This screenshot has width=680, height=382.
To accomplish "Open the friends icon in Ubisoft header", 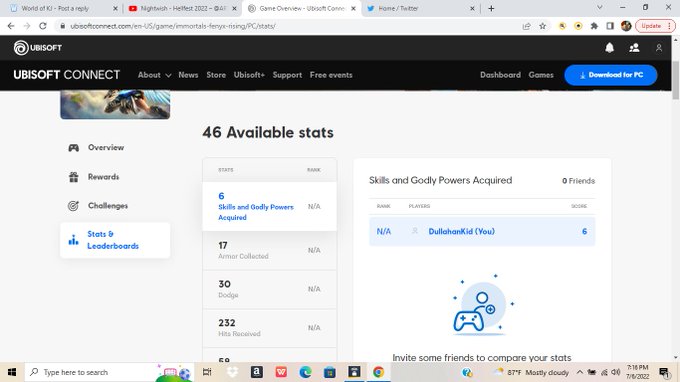I will point(634,48).
